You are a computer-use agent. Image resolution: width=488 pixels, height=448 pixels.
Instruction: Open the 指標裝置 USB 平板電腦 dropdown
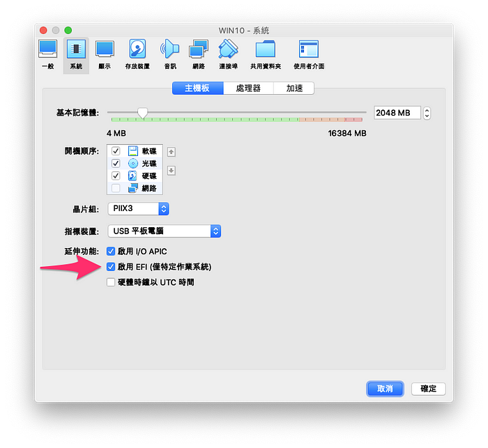(x=165, y=231)
